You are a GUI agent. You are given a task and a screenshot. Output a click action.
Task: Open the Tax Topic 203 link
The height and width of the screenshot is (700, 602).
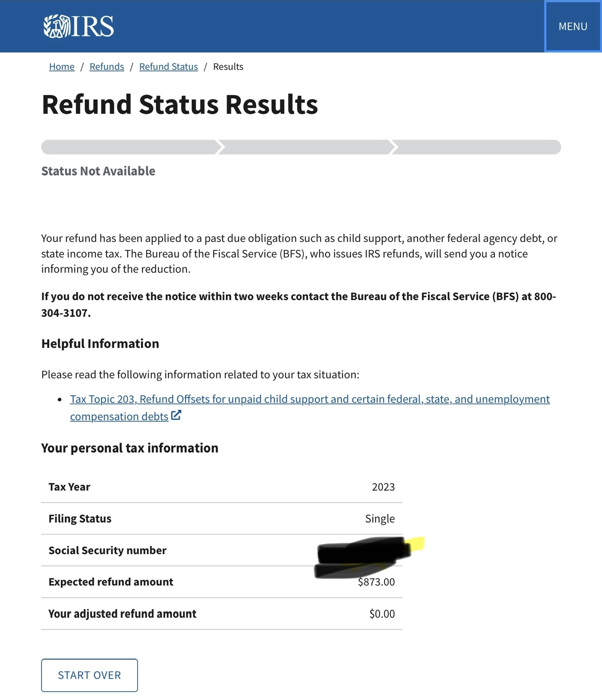[x=310, y=399]
